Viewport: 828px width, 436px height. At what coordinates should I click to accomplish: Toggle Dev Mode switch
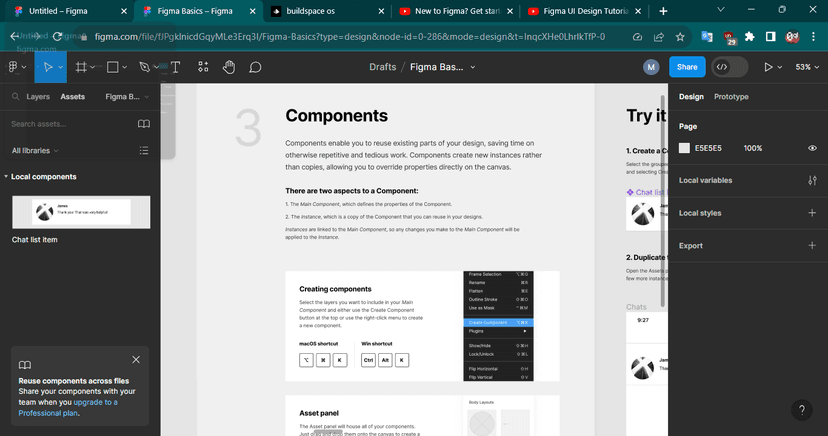729,67
